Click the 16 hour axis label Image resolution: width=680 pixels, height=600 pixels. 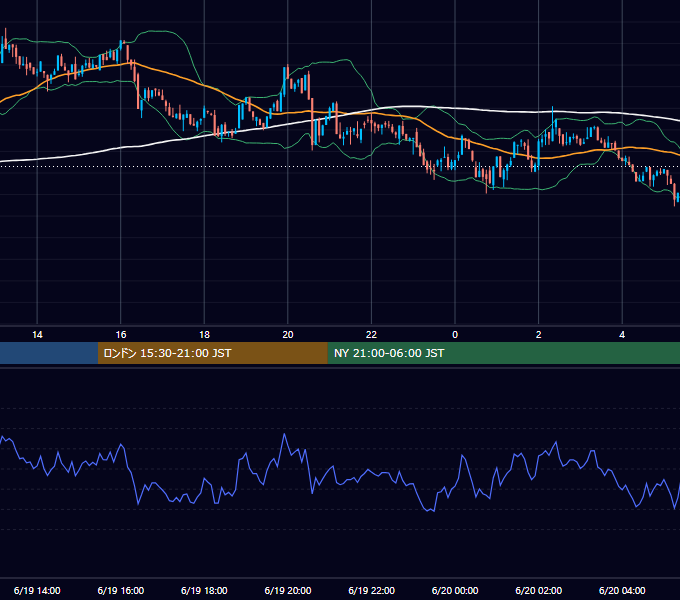point(121,335)
